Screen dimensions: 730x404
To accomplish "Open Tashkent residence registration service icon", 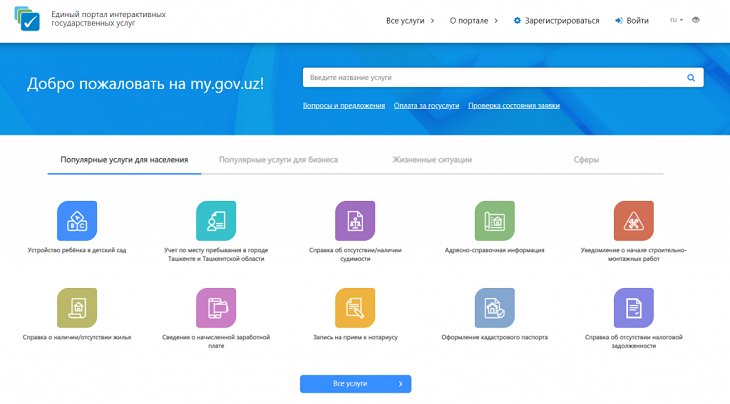I will click(x=216, y=221).
